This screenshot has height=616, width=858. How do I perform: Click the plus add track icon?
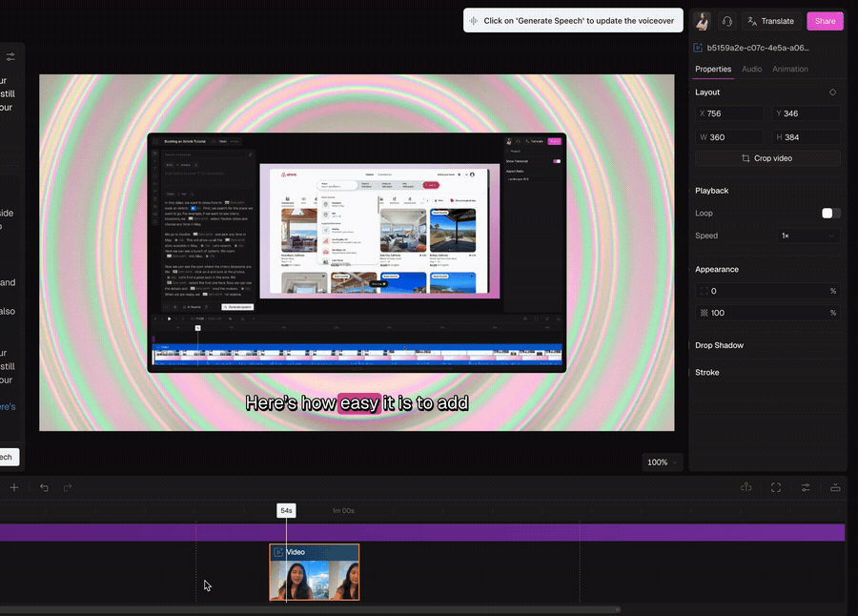(x=14, y=487)
